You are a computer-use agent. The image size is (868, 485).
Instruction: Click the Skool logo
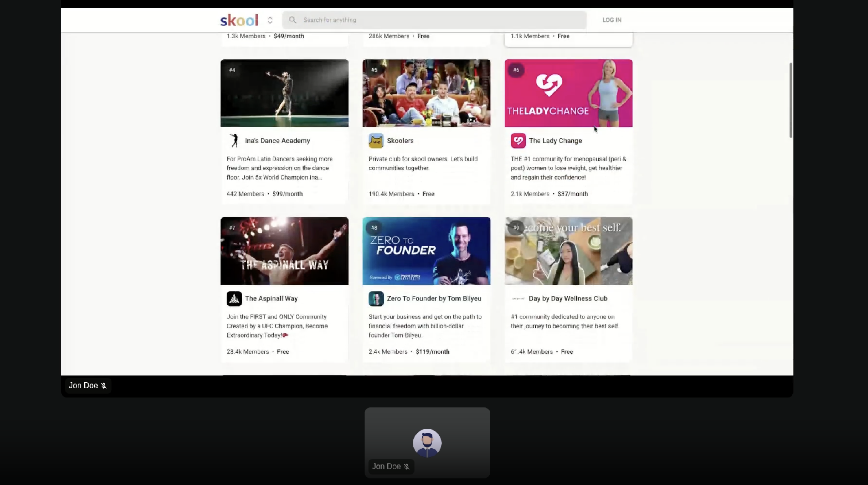click(239, 20)
